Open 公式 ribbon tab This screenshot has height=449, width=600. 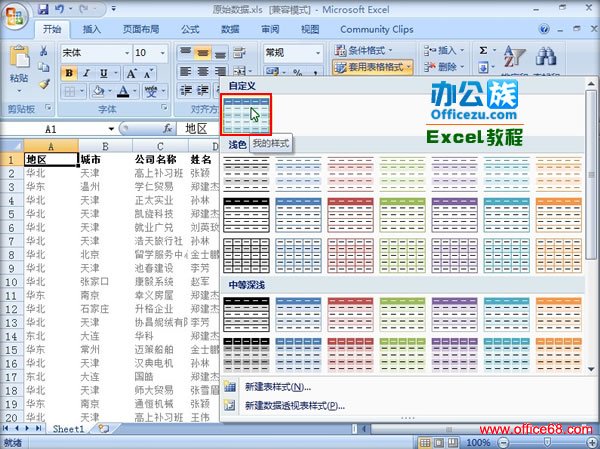point(190,29)
